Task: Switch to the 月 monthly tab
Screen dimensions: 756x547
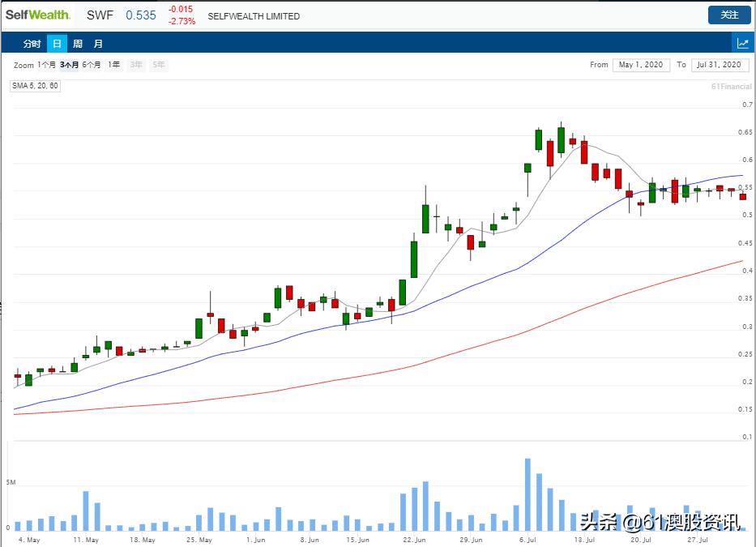Action: pyautogui.click(x=98, y=43)
